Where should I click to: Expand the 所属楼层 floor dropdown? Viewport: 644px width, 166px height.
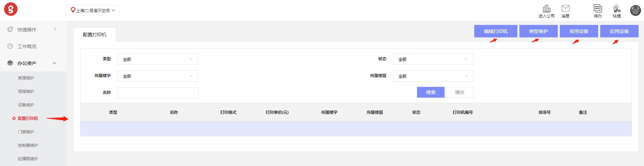pyautogui.click(x=433, y=76)
